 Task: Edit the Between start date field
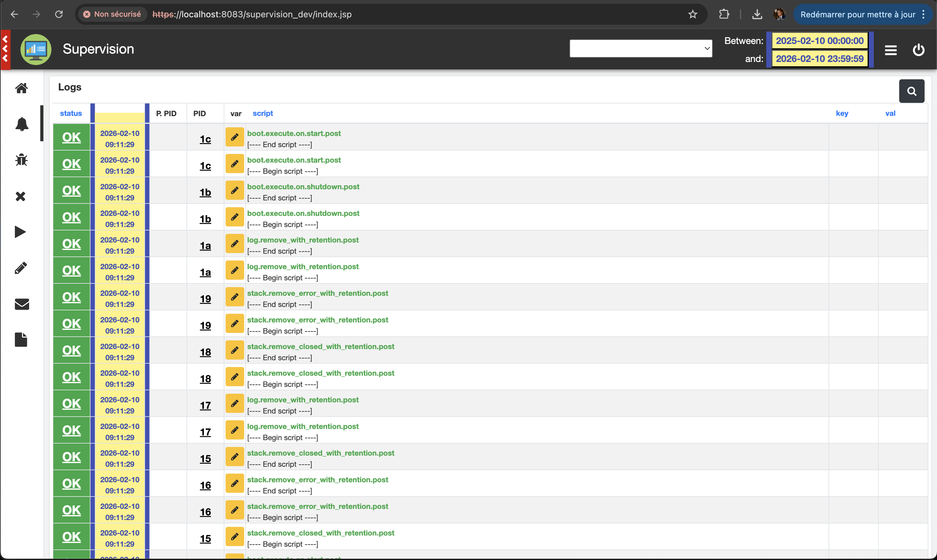pos(819,41)
